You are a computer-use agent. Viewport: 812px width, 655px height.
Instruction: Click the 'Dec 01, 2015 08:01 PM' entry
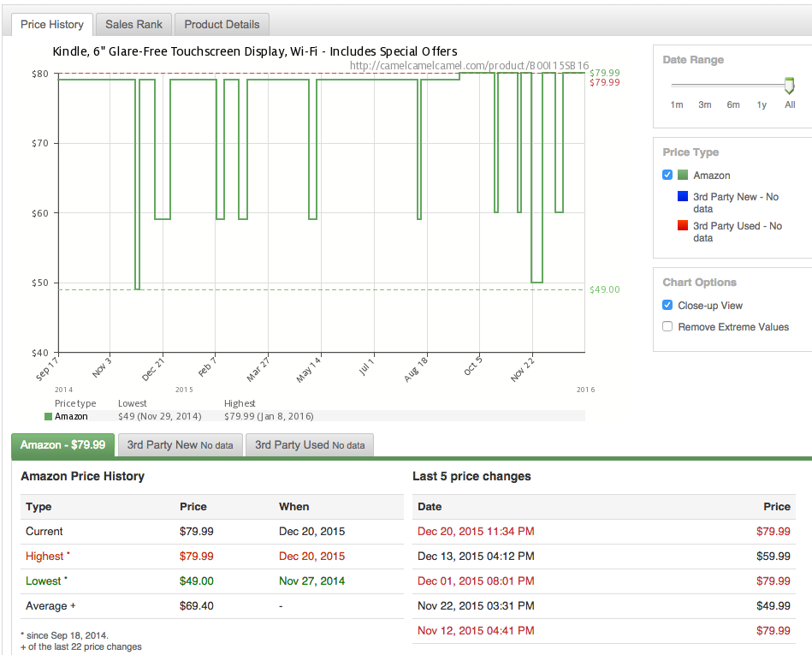[x=476, y=581]
